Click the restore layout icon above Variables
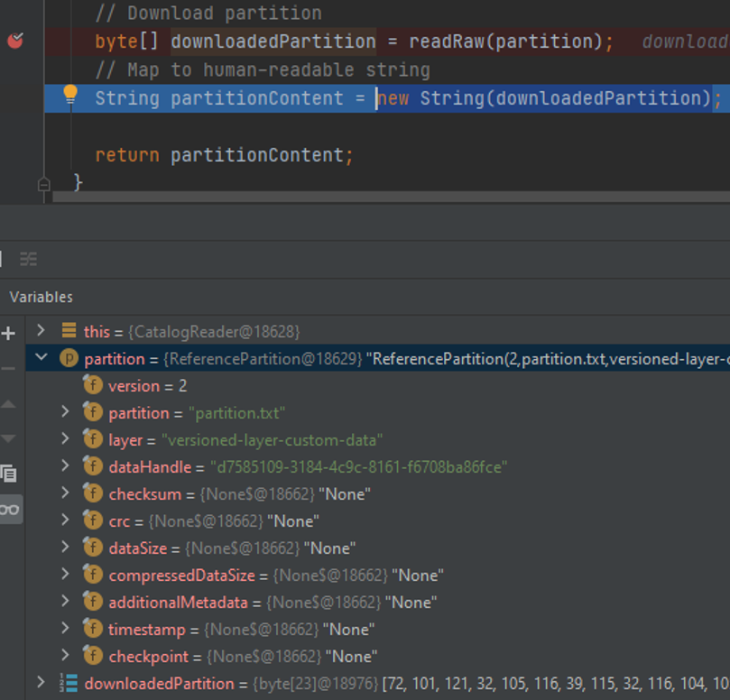The width and height of the screenshot is (730, 700). click(28, 259)
